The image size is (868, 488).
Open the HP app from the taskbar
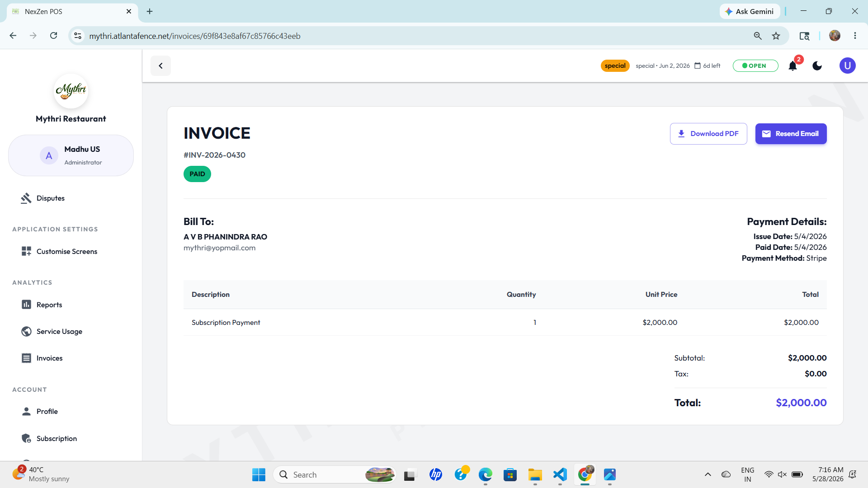[x=436, y=475]
